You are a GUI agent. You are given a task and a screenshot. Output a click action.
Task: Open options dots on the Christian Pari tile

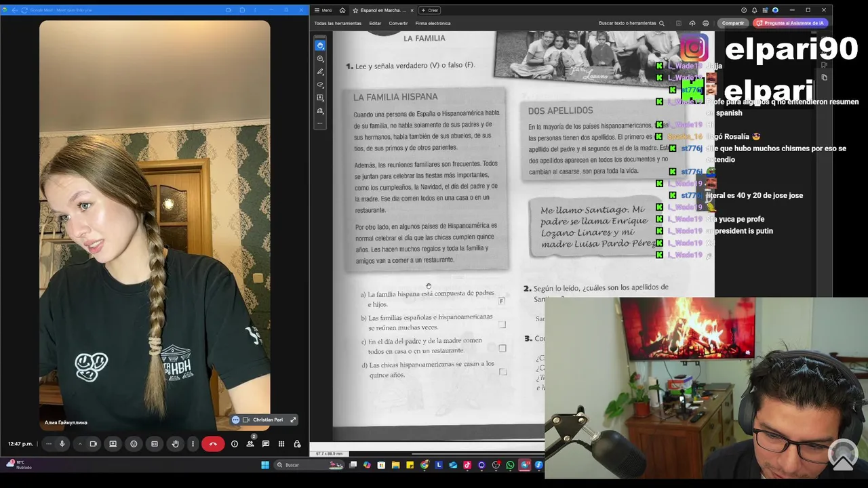tap(235, 420)
